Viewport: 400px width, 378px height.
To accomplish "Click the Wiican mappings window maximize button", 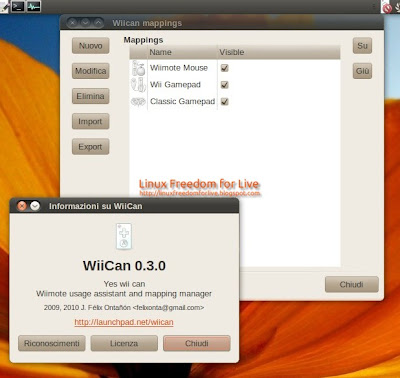I will (x=98, y=23).
